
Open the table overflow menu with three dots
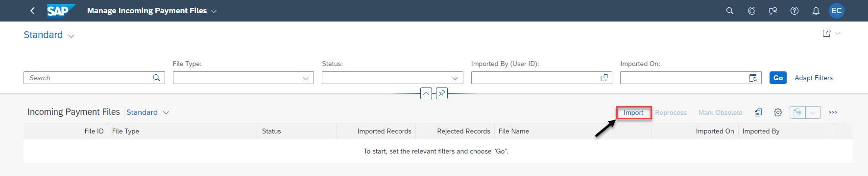[x=833, y=112]
